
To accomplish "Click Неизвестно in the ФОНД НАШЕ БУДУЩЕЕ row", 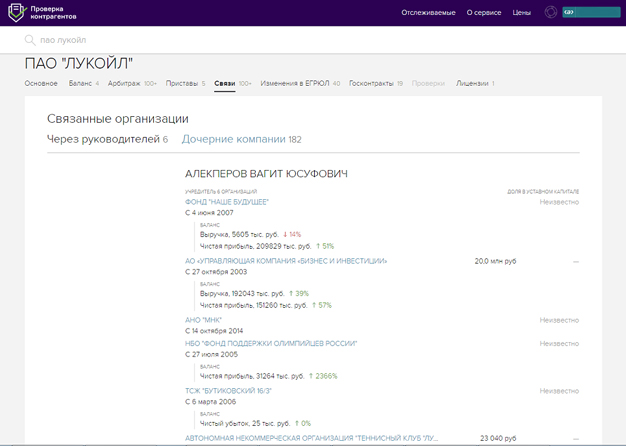I will 559,202.
